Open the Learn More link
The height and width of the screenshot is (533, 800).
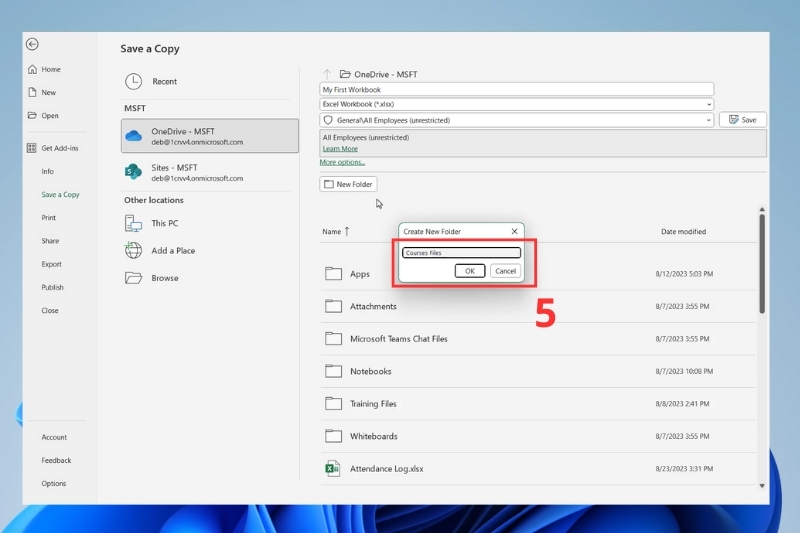(x=340, y=148)
